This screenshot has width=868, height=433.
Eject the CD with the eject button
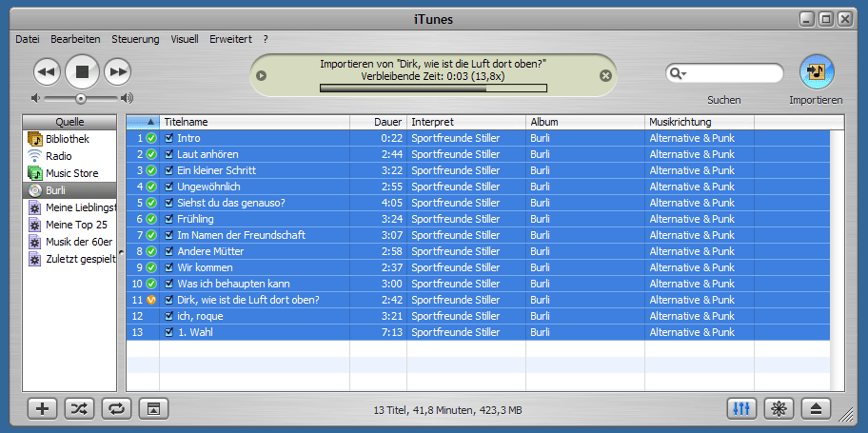[x=817, y=408]
